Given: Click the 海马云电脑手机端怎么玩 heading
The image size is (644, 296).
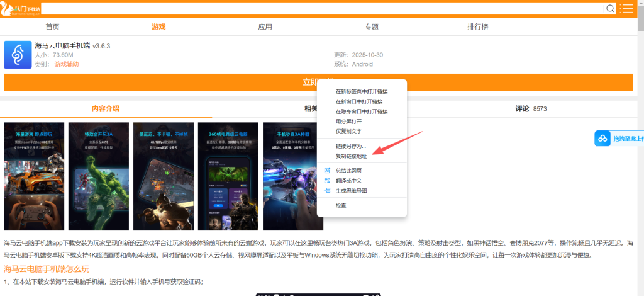Looking at the screenshot, I should coord(47,270).
